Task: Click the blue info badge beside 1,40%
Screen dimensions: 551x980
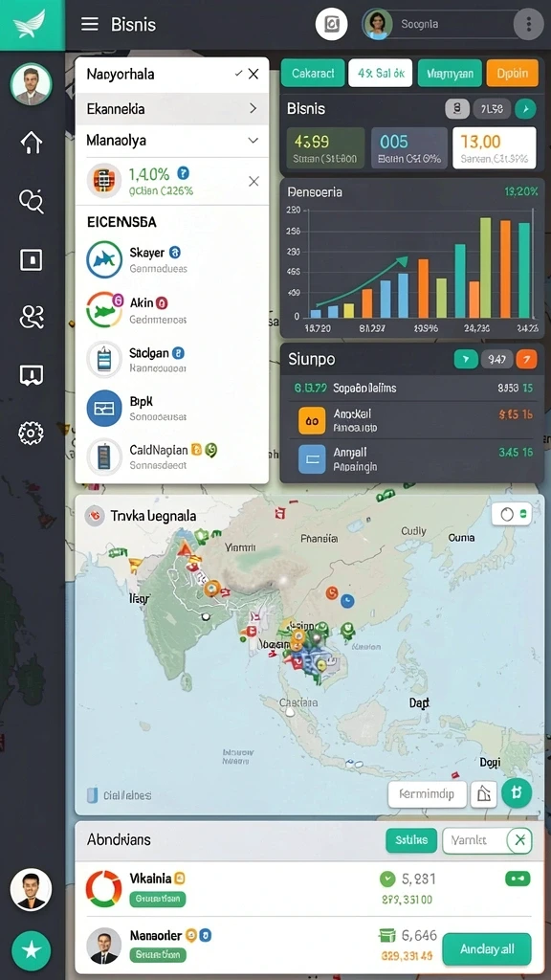Action: click(x=183, y=173)
